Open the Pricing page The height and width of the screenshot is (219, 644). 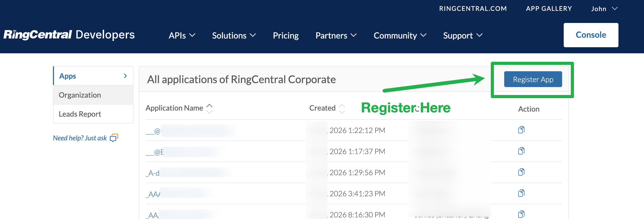click(x=286, y=35)
